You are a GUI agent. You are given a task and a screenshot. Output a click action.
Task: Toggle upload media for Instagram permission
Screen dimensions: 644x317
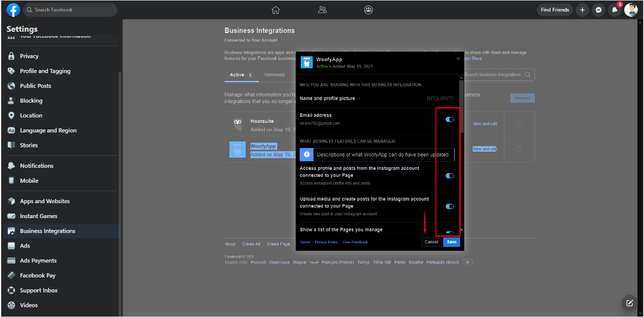[x=449, y=206]
